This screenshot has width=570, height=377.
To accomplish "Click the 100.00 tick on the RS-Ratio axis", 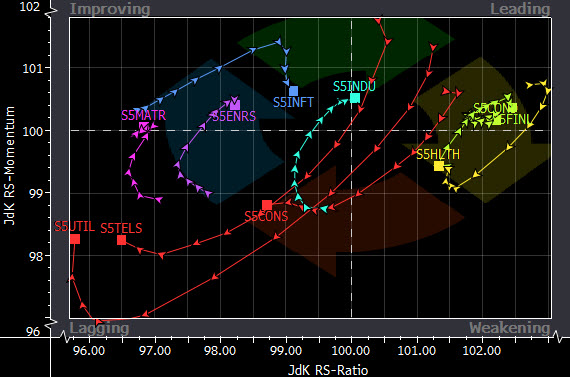I will click(x=351, y=351).
